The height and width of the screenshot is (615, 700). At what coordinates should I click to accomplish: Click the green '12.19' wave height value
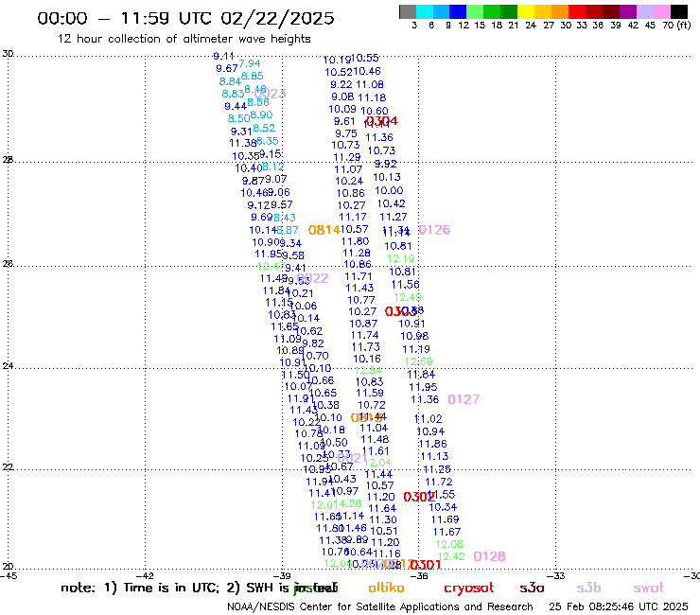click(401, 258)
